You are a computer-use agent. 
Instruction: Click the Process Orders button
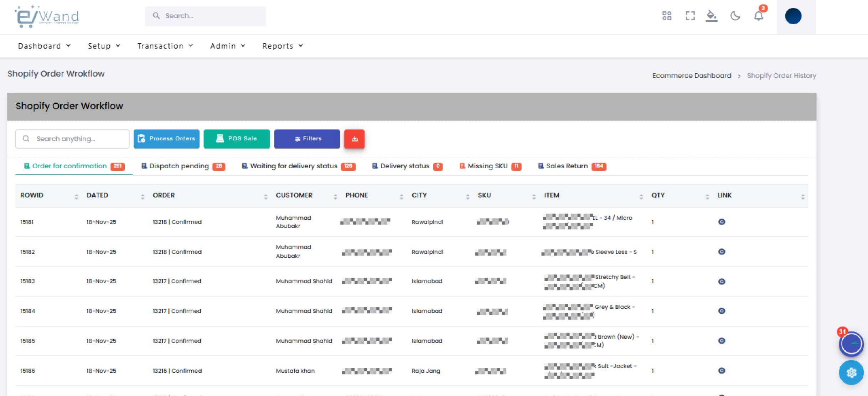[x=166, y=139]
